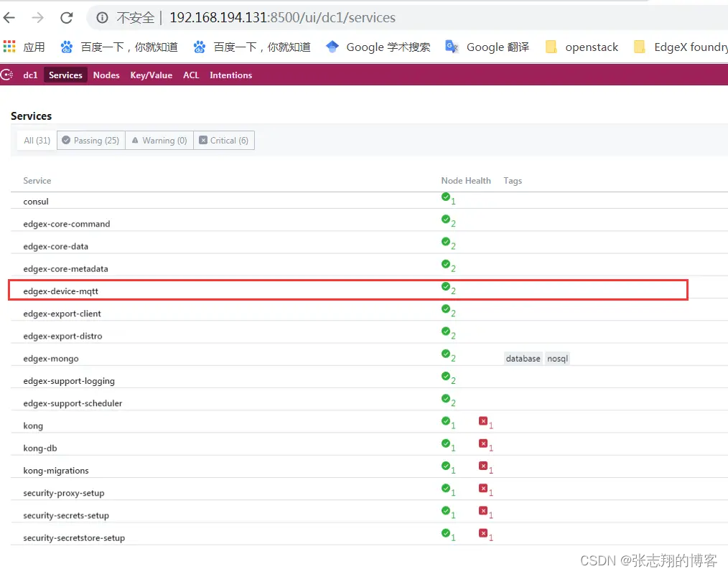Screen dimensions: 728x574
Task: Switch to the Nodes tab
Action: coord(106,74)
